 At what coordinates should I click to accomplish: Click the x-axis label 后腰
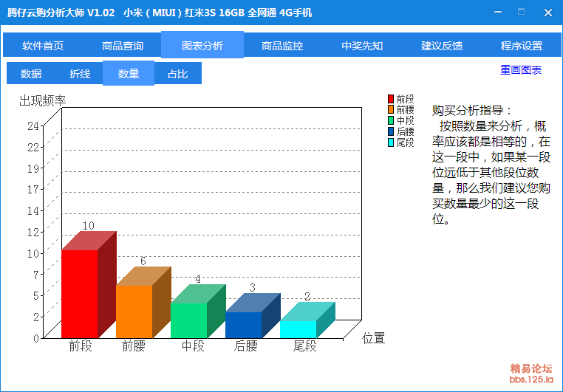pos(246,346)
